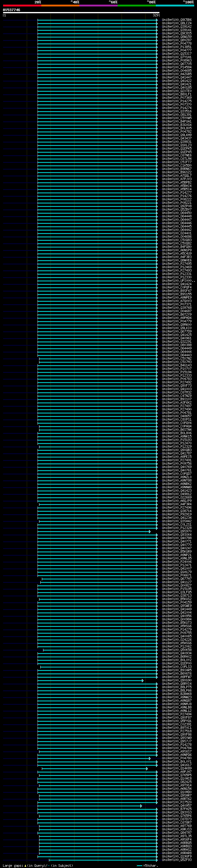197x868 pixels.
Task: Select hit UniRef100_Q00827
Action: 176,585
